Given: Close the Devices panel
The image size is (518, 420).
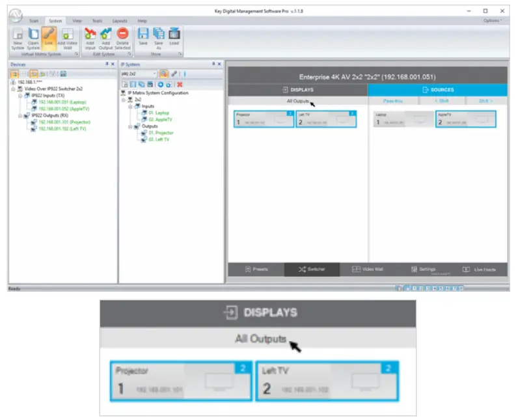Looking at the screenshot, I should click(113, 64).
